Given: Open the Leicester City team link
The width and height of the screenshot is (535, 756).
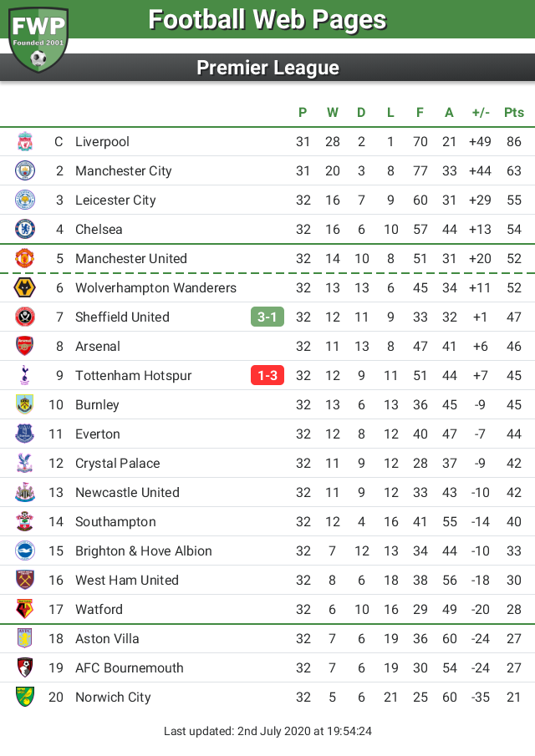Looking at the screenshot, I should (115, 200).
